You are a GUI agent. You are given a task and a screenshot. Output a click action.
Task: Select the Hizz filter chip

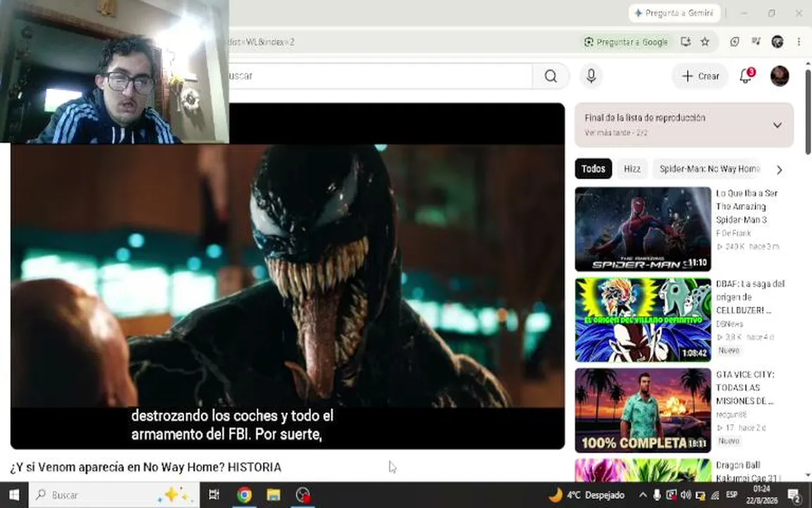point(632,169)
